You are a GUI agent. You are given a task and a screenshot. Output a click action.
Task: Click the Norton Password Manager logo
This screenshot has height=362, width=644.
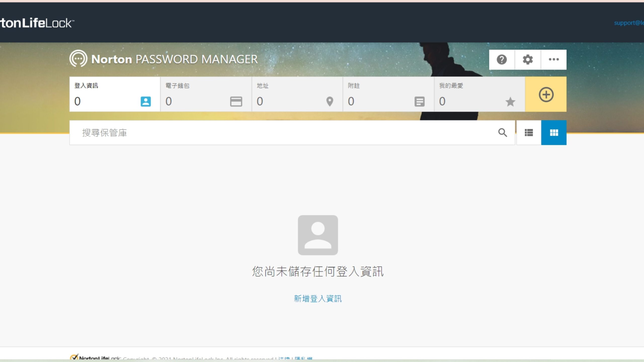pyautogui.click(x=164, y=59)
